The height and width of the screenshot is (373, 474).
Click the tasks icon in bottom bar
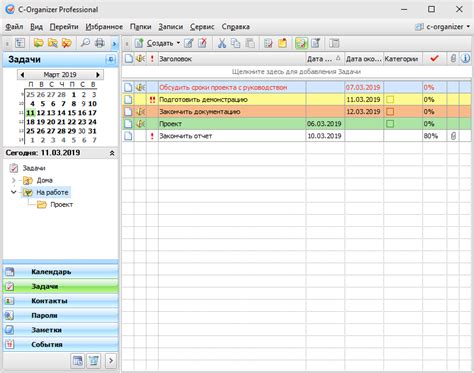pos(94,361)
